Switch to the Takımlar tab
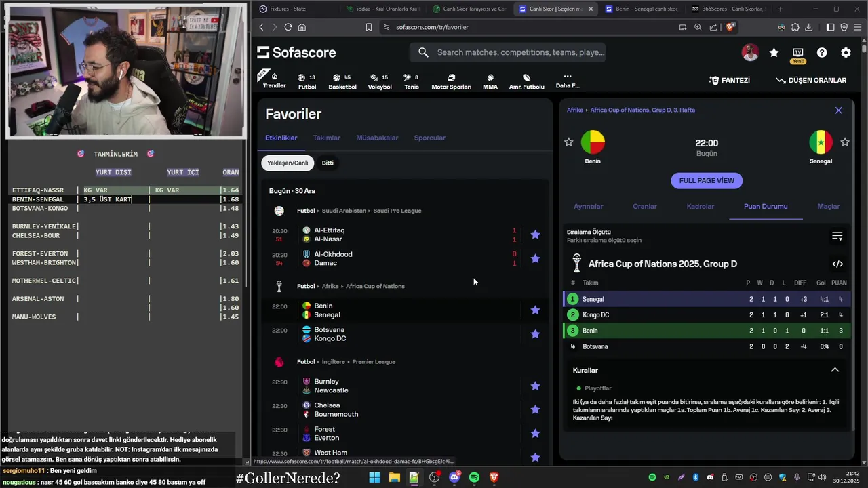Image resolution: width=868 pixels, height=488 pixels. pos(327,138)
